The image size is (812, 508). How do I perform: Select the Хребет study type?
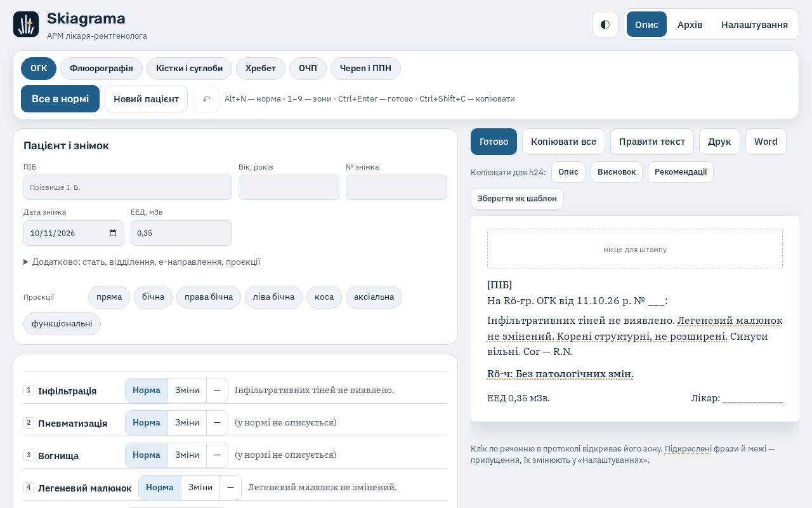261,69
